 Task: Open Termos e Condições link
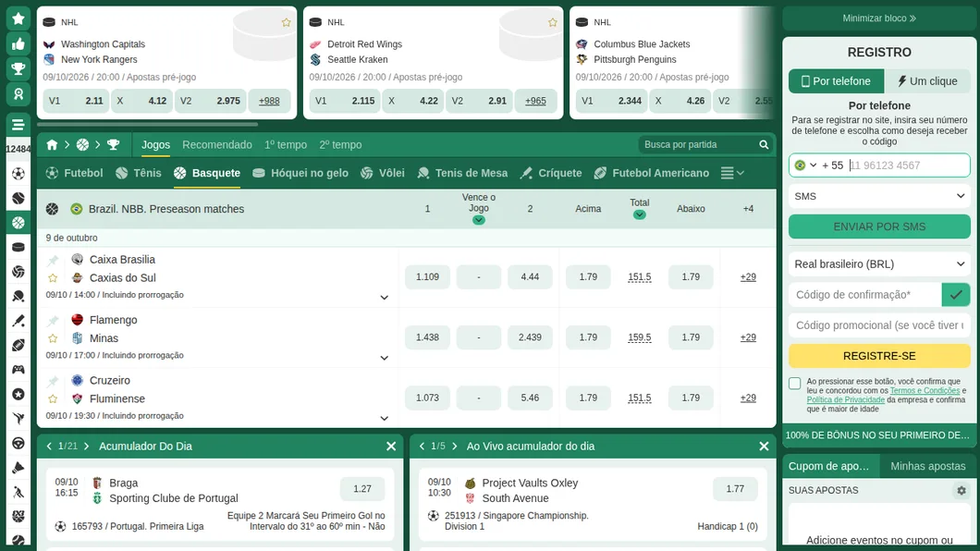(925, 390)
